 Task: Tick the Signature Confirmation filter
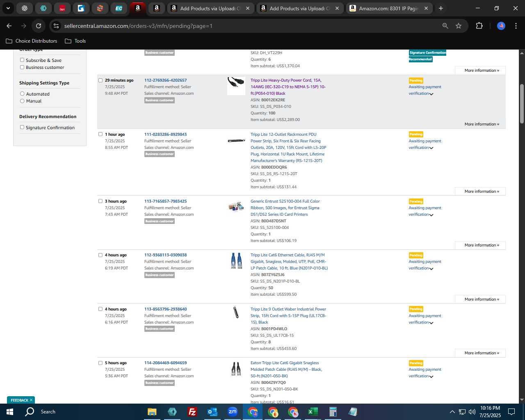click(x=22, y=128)
